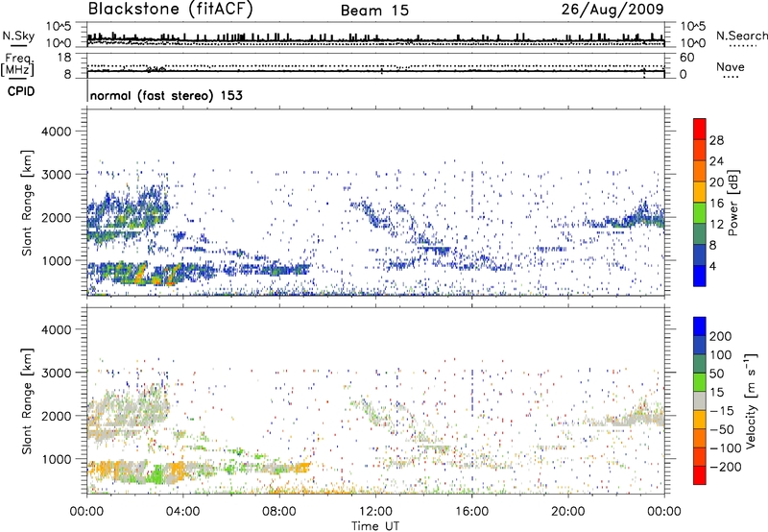Click the 'Velocity [m s-1]' colorbar label
The height and width of the screenshot is (532, 768).
(750, 400)
